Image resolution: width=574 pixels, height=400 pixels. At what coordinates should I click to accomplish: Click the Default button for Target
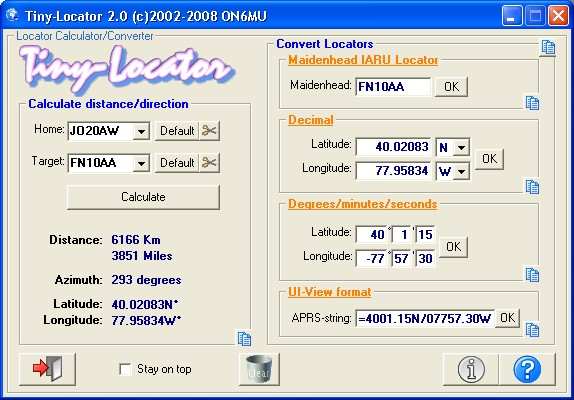(177, 162)
